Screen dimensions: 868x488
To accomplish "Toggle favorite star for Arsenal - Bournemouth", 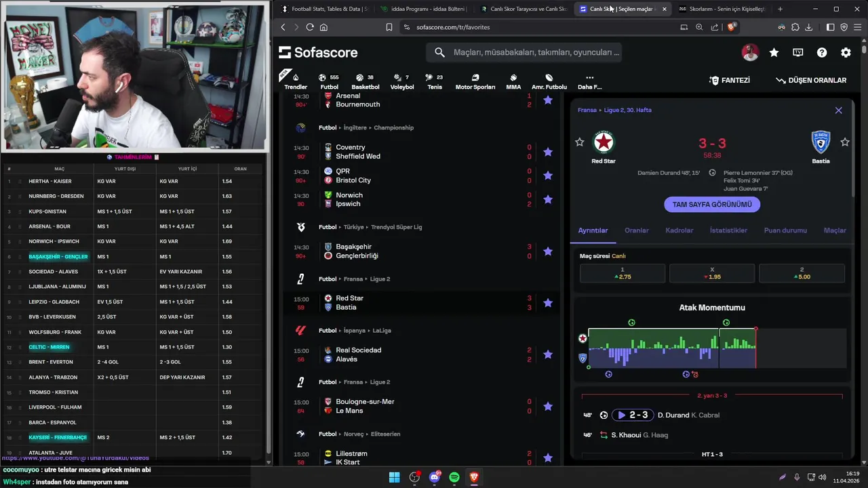I will click(x=548, y=100).
